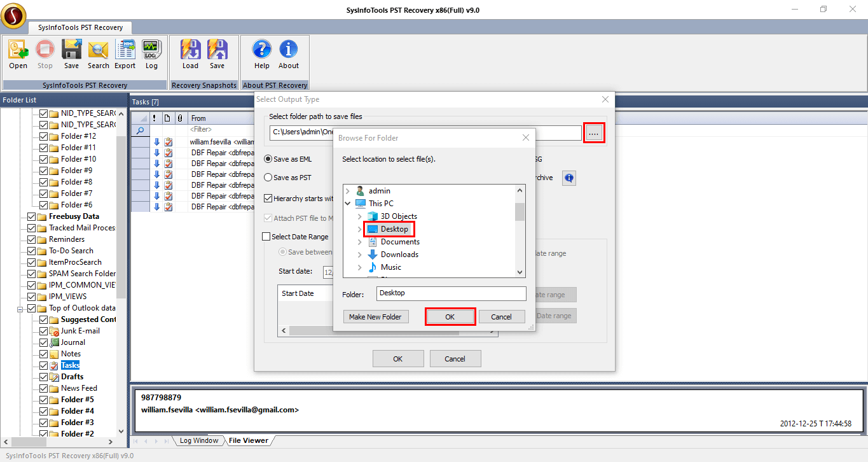The width and height of the screenshot is (868, 462).
Task: Enable the Select Date Range checkbox
Action: tap(266, 237)
